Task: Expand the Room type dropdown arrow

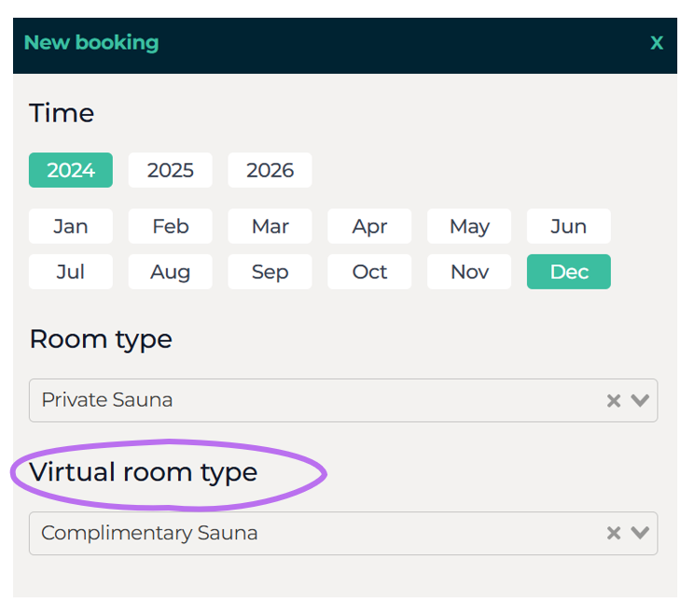Action: click(x=640, y=400)
